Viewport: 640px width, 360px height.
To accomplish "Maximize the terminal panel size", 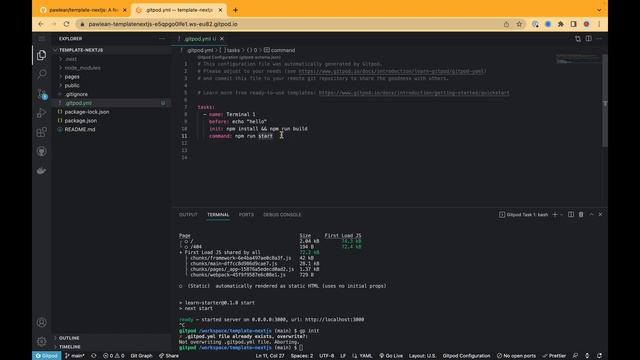I will (591, 215).
